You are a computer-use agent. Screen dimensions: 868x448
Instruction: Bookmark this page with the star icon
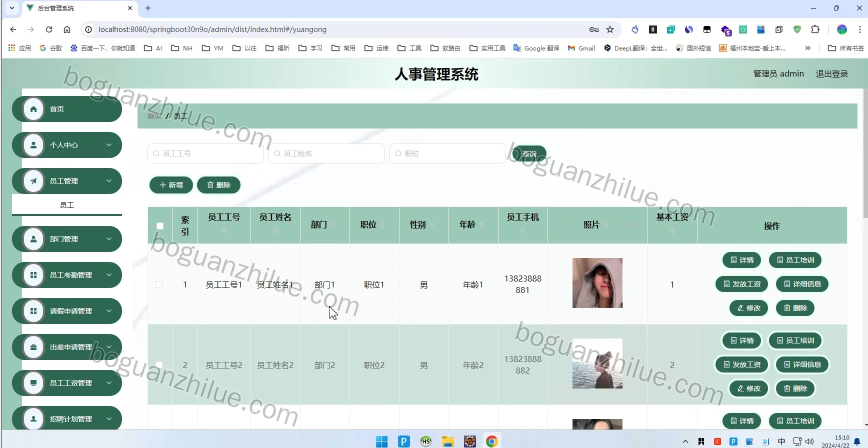(x=610, y=29)
